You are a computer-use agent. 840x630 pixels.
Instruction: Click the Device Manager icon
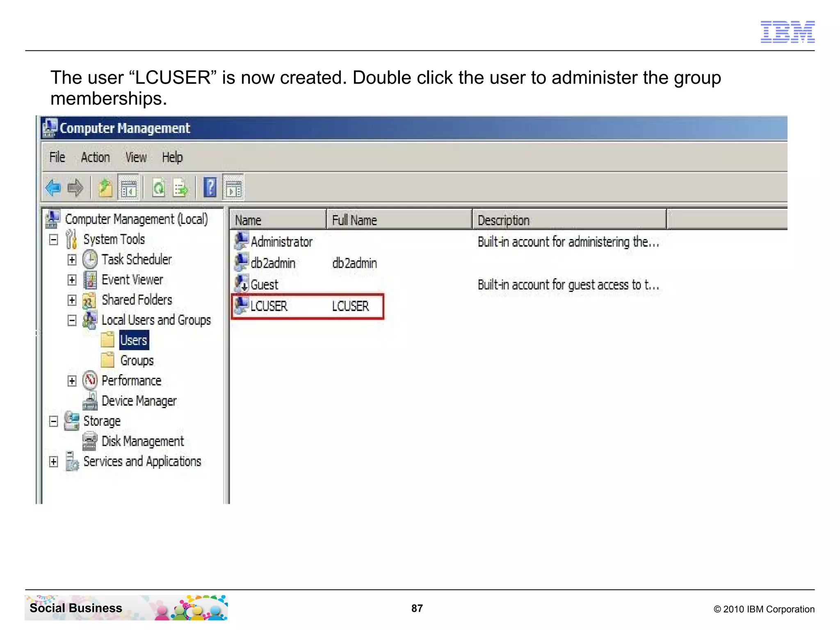coord(90,401)
